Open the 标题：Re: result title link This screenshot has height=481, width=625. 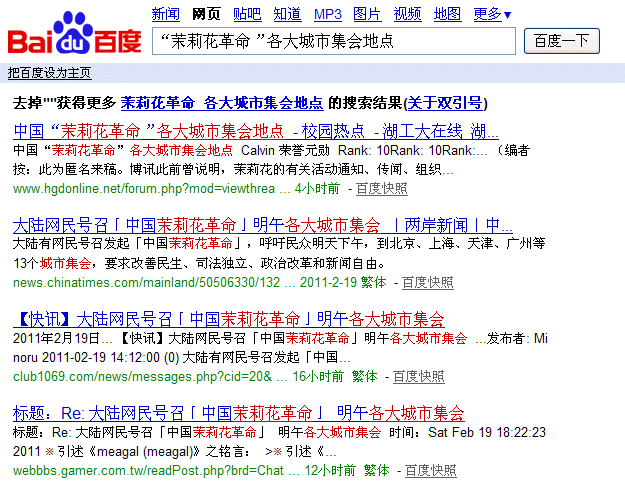click(238, 412)
